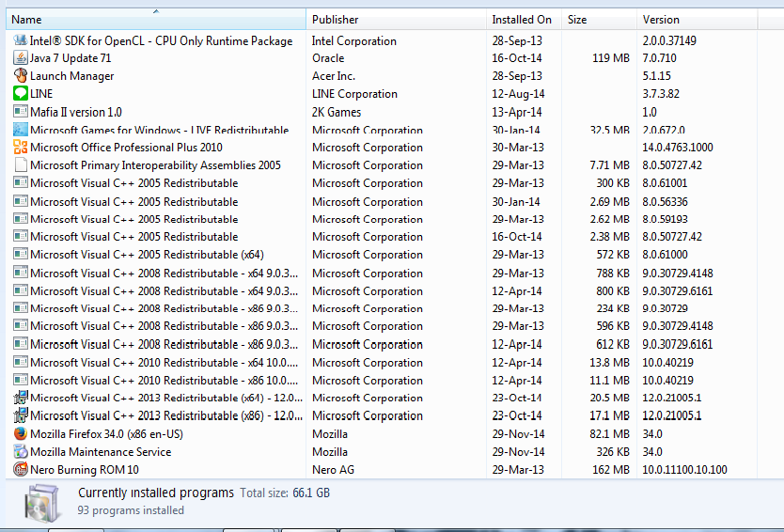Viewport: 784px width, 532px height.
Task: Click the Intel SDK for OpenCL program icon
Action: click(x=20, y=40)
